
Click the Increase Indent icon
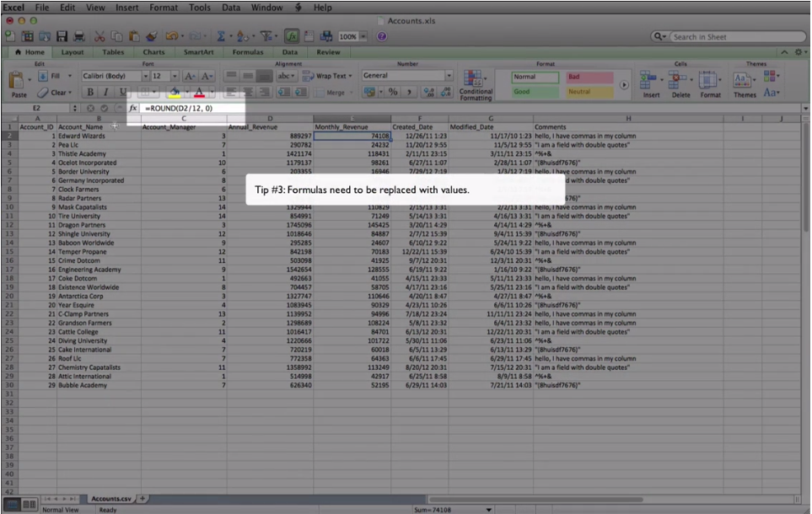coord(301,92)
